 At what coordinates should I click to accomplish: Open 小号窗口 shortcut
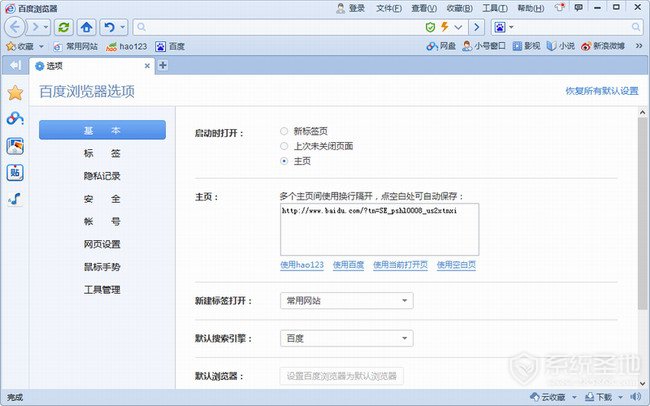click(x=484, y=46)
